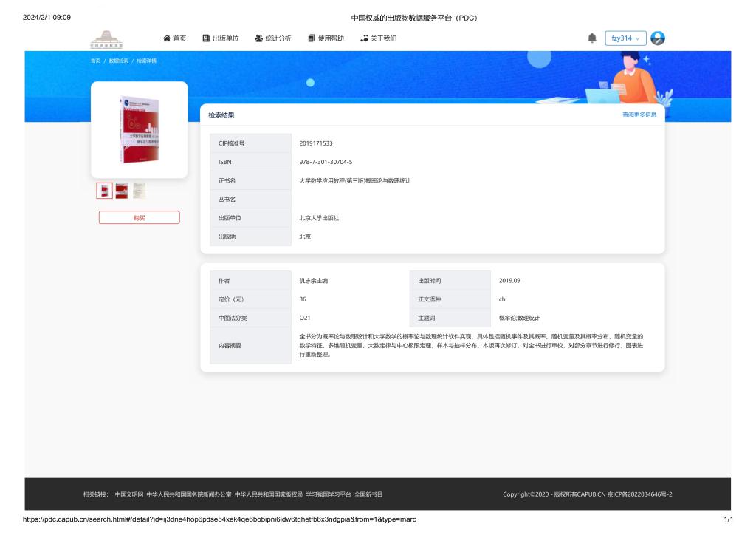Click the CIP核准号 field label
Screen dimensions: 756x535
(231, 143)
